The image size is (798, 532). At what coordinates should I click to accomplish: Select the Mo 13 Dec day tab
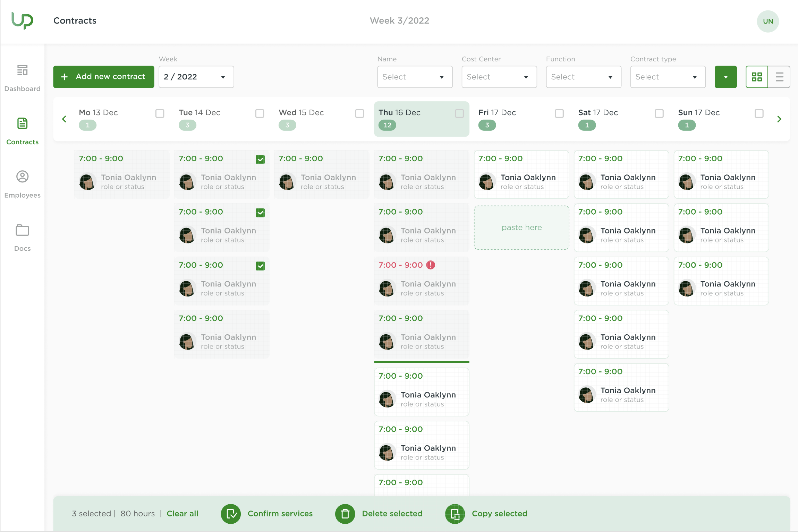point(122,119)
